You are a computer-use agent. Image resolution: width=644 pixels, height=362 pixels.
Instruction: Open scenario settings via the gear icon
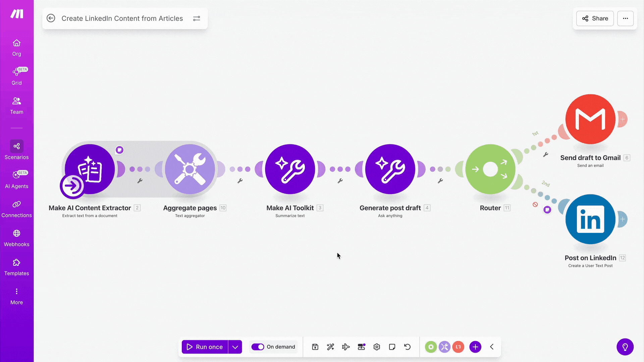tap(376, 347)
